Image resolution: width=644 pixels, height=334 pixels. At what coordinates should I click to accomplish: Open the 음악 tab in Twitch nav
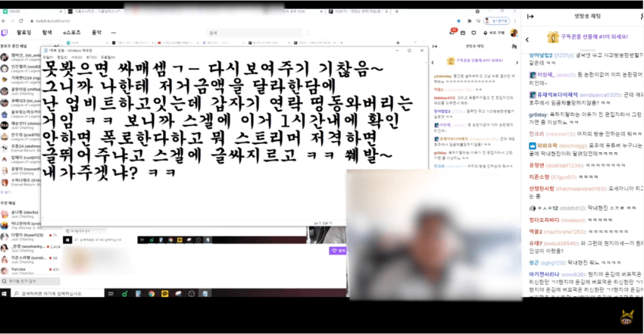pos(96,33)
